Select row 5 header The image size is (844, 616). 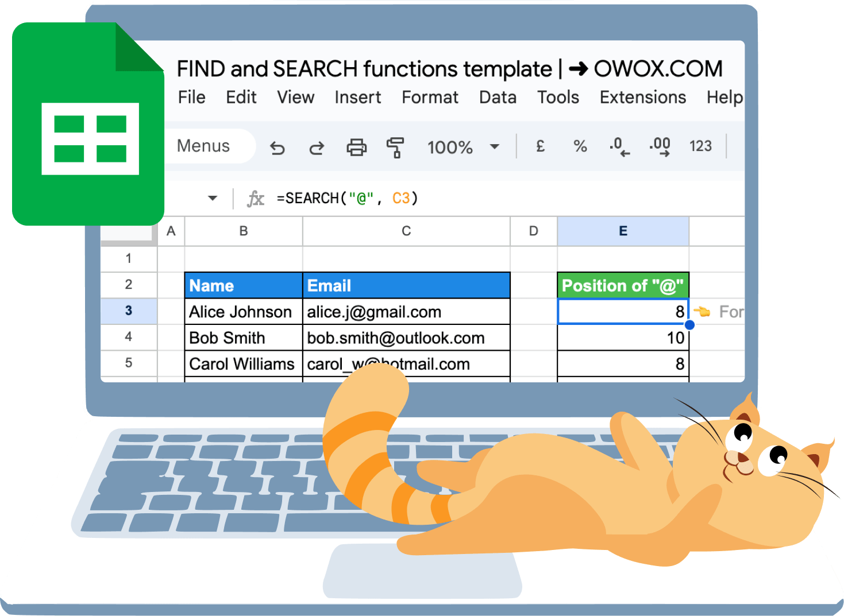pyautogui.click(x=129, y=363)
